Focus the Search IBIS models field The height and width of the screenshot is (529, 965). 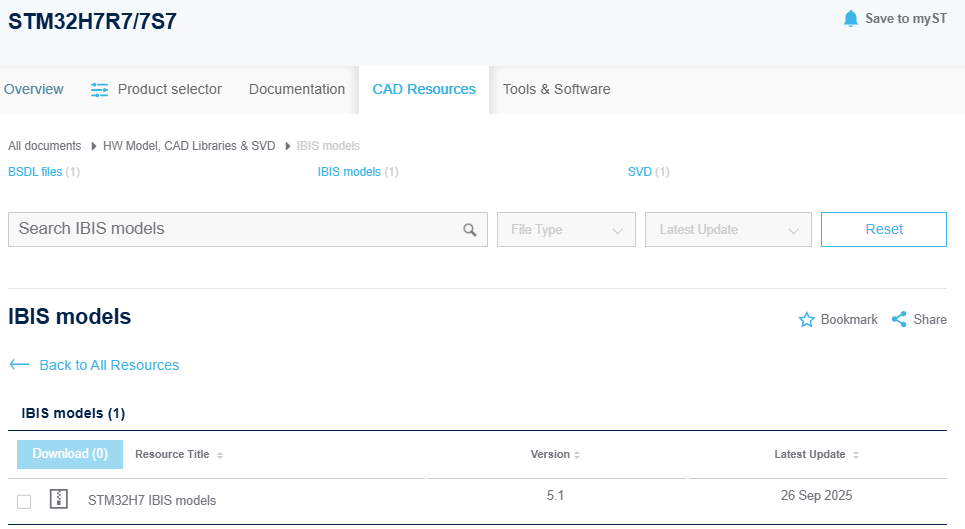pyautogui.click(x=247, y=229)
